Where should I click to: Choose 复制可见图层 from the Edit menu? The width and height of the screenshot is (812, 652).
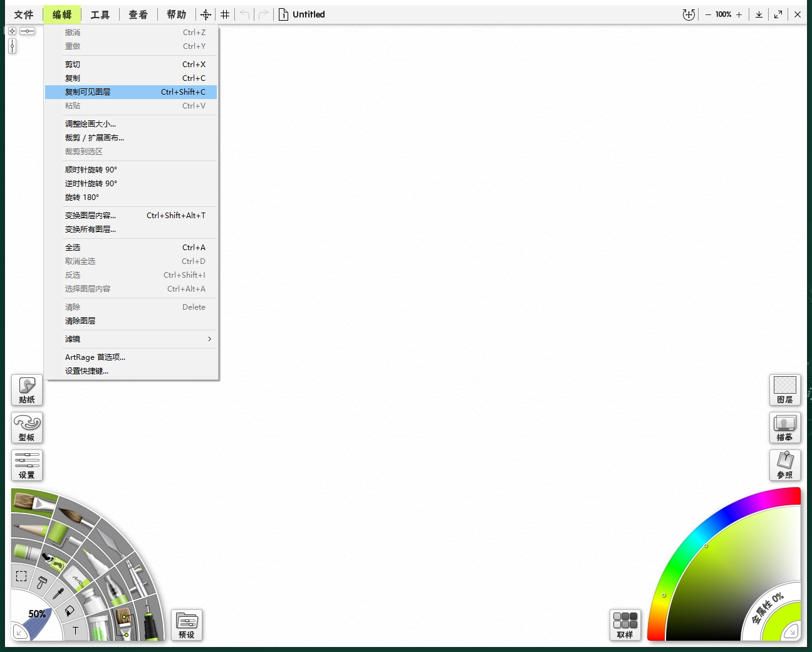88,92
